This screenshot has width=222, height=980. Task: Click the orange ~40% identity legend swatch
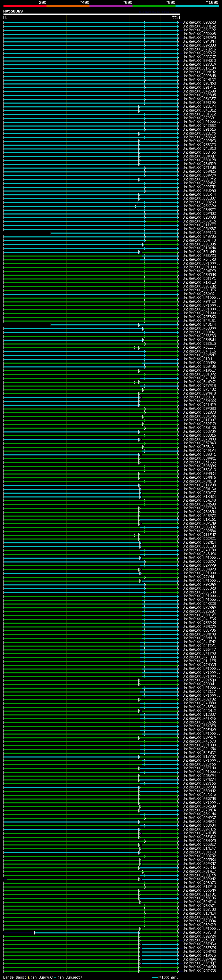click(68, 6)
